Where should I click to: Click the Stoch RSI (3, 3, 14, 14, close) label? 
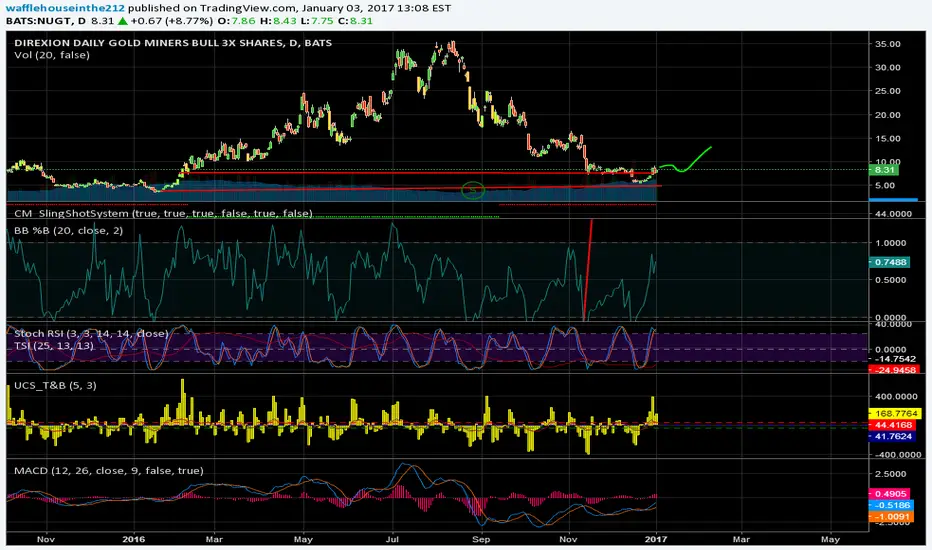point(91,334)
